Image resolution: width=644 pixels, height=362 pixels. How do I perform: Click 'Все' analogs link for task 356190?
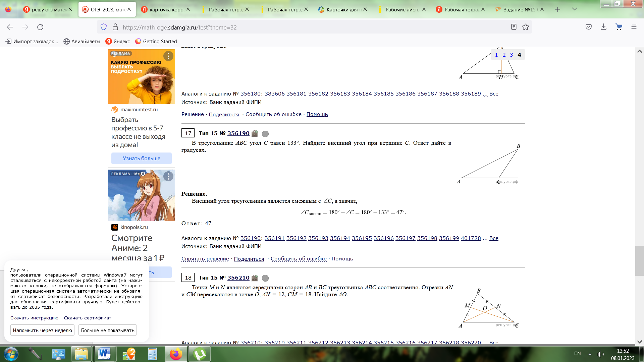click(494, 238)
